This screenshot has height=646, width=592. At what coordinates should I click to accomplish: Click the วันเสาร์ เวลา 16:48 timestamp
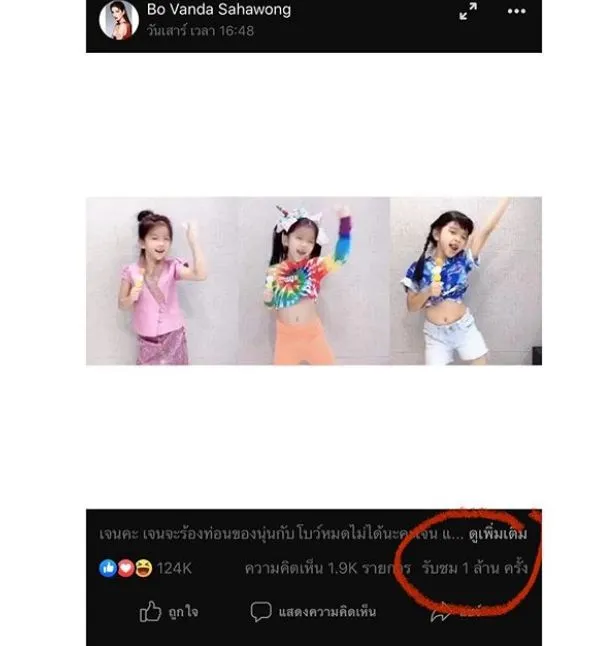click(200, 30)
